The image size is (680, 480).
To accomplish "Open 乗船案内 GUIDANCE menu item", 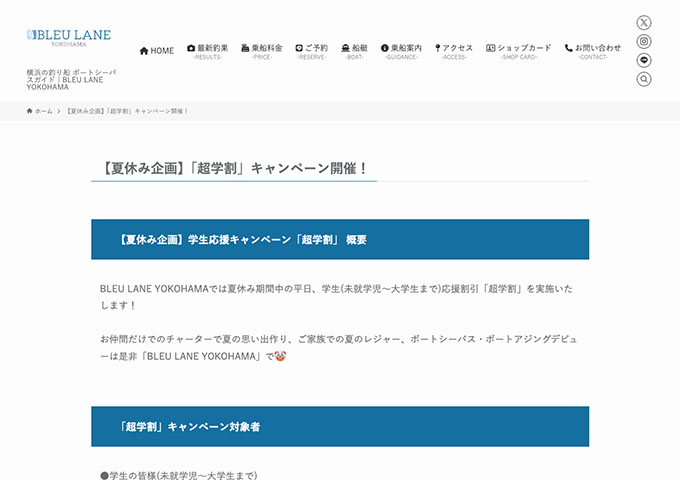I will coord(401,51).
